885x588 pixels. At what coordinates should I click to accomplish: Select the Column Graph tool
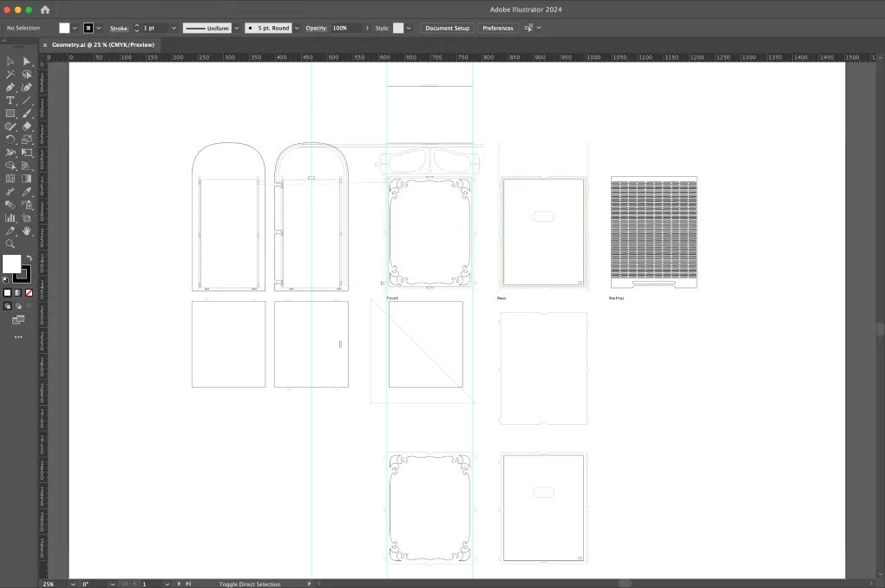pos(10,218)
